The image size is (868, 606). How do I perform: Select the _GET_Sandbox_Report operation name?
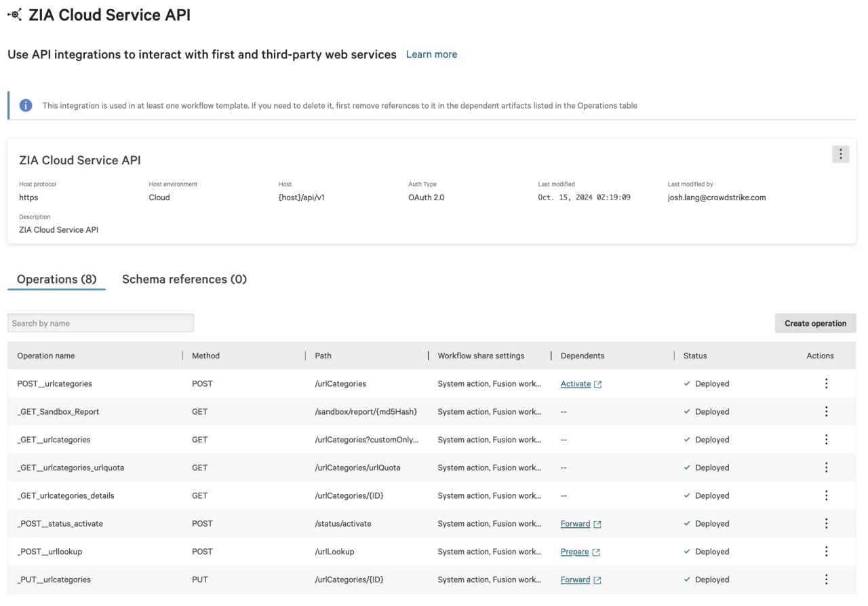point(58,411)
